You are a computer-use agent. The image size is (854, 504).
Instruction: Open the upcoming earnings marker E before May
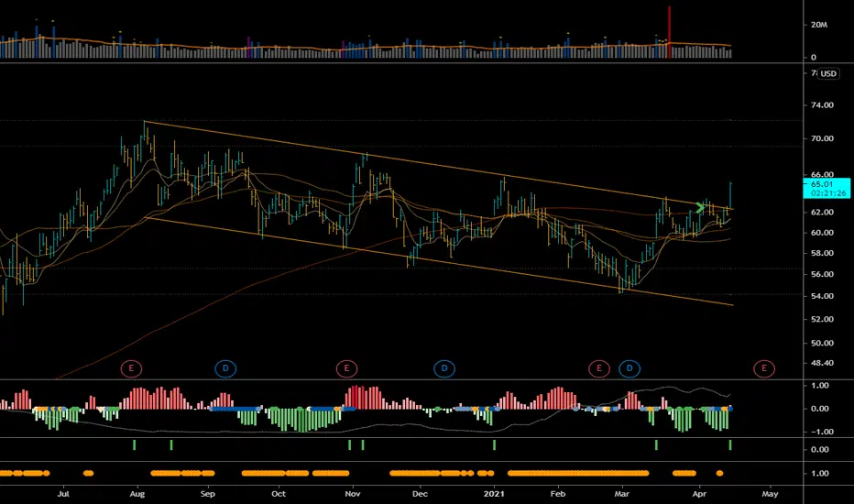[764, 368]
